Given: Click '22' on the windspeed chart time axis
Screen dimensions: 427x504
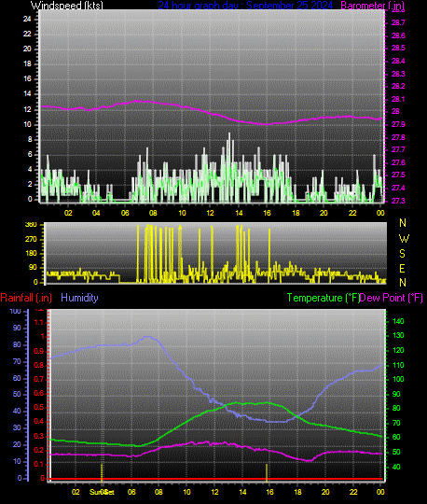Looking at the screenshot, I should pos(352,213).
